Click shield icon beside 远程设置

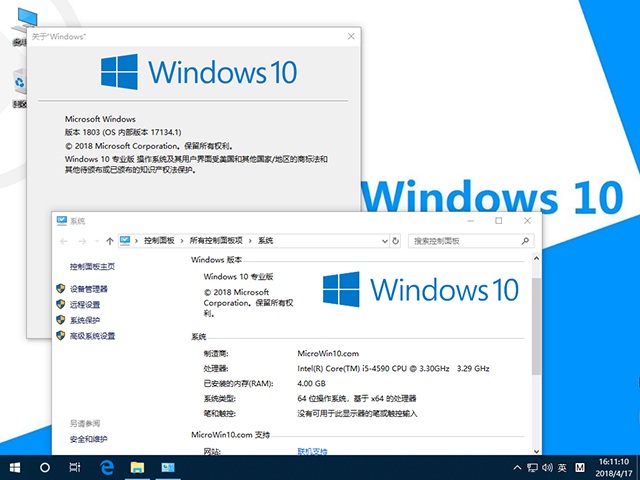[60, 304]
